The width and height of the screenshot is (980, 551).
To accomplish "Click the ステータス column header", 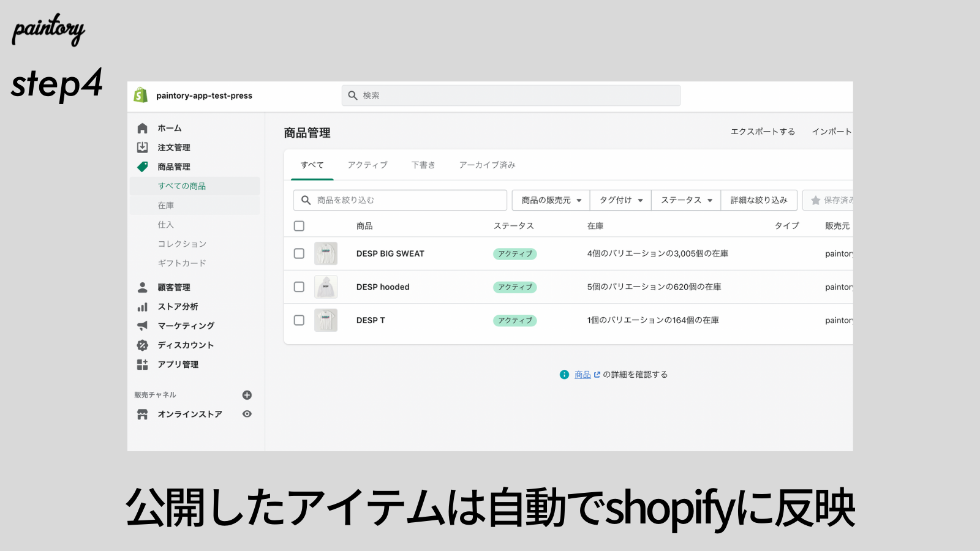I will [514, 226].
